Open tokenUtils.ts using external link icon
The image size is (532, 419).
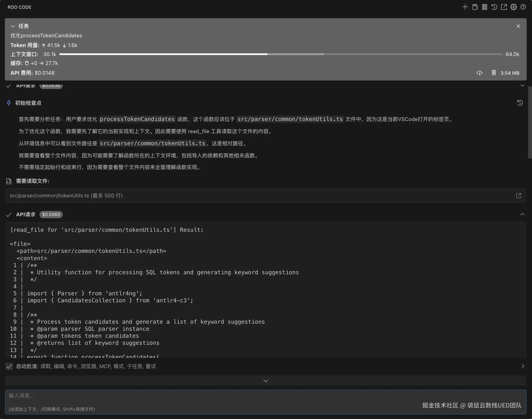click(518, 195)
